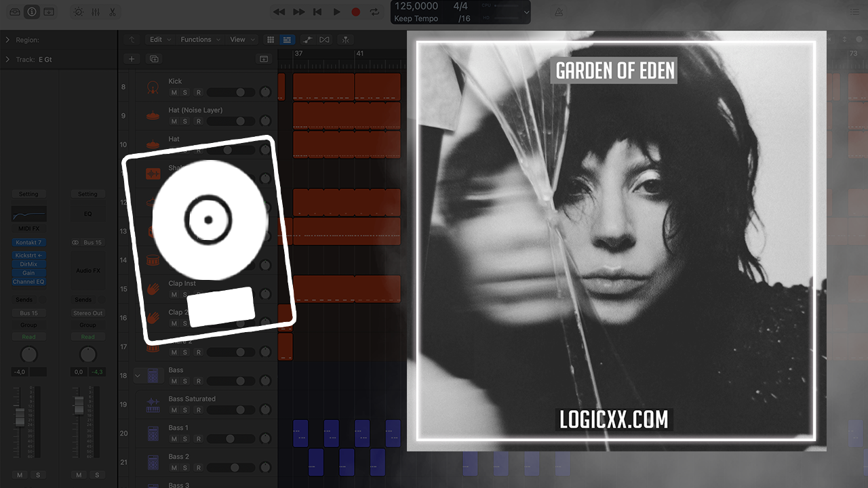Viewport: 868px width, 488px height.
Task: Click the red Record button
Action: click(x=355, y=12)
